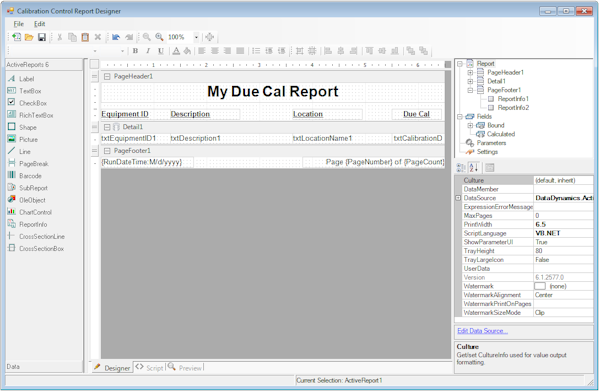Switch to the Preview tab

185,368
